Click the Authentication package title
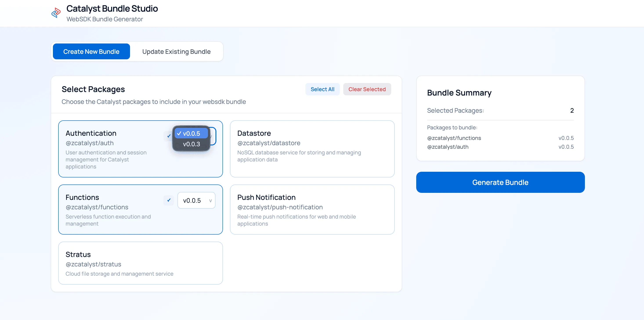 pyautogui.click(x=91, y=133)
